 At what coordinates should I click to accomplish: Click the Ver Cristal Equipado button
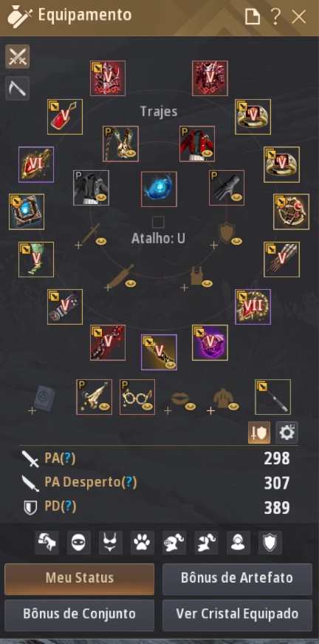[x=238, y=615]
